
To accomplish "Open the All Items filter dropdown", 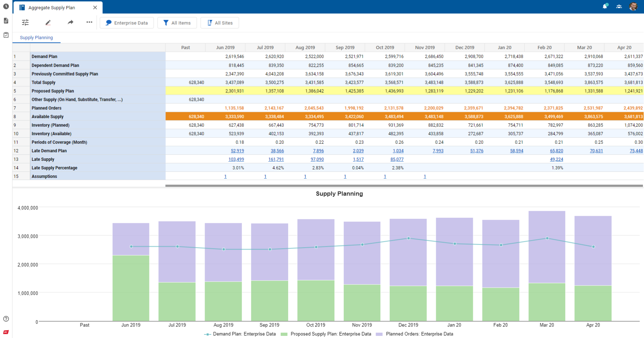I will point(177,23).
